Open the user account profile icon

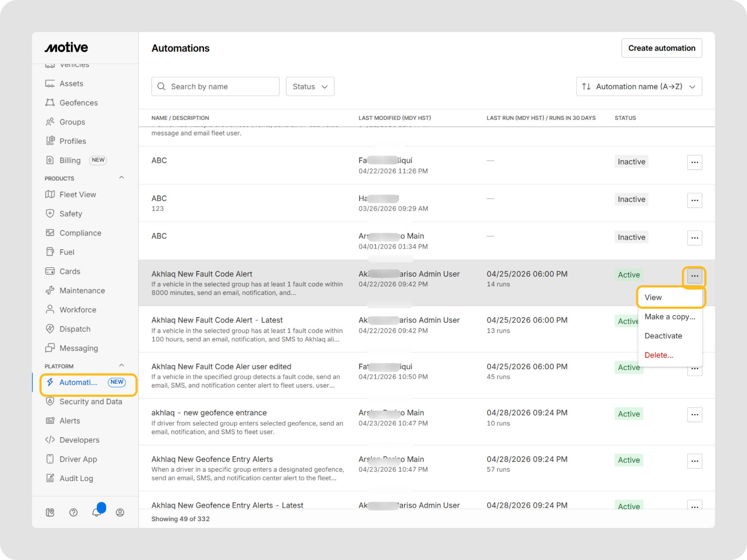120,513
